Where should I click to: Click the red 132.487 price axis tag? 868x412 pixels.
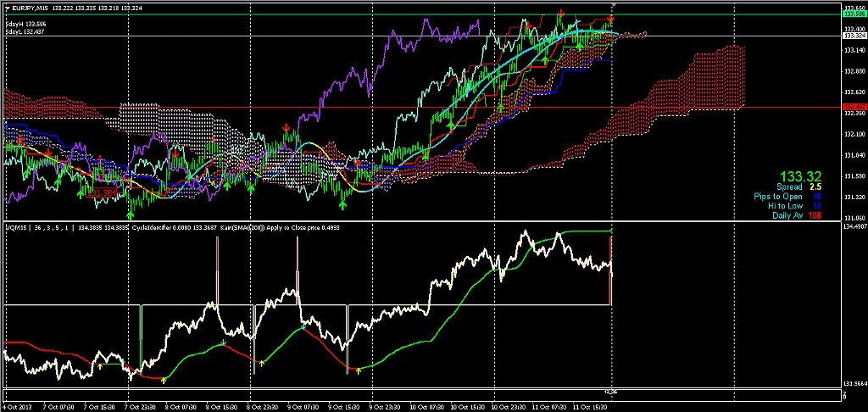click(x=854, y=106)
